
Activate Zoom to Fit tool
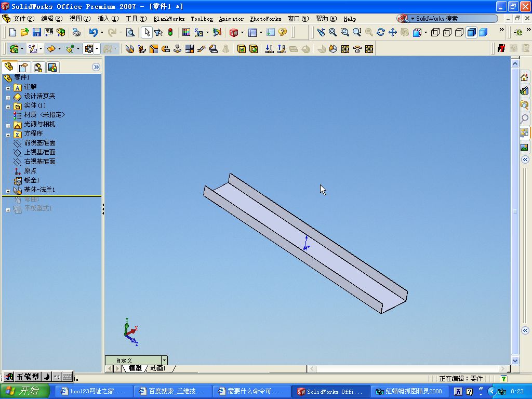click(333, 32)
